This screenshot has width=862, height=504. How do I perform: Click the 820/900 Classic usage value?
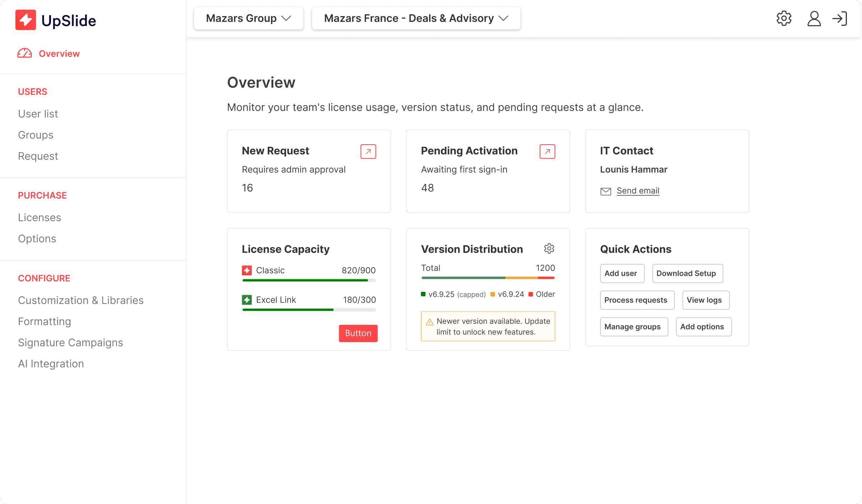click(x=358, y=270)
